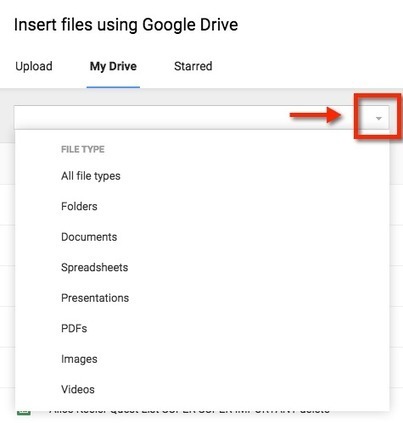Switch to the Upload tab

[34, 66]
